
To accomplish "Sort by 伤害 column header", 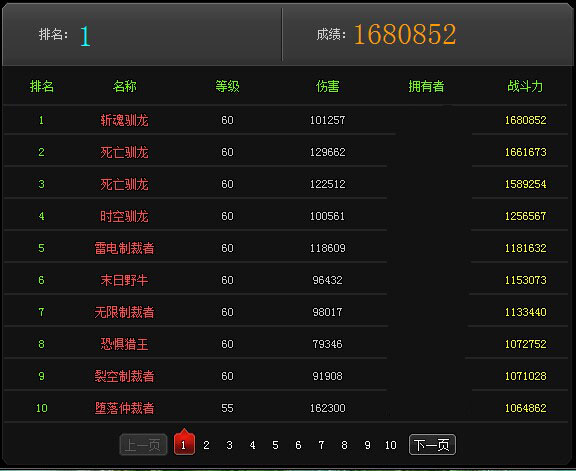I will [x=327, y=86].
